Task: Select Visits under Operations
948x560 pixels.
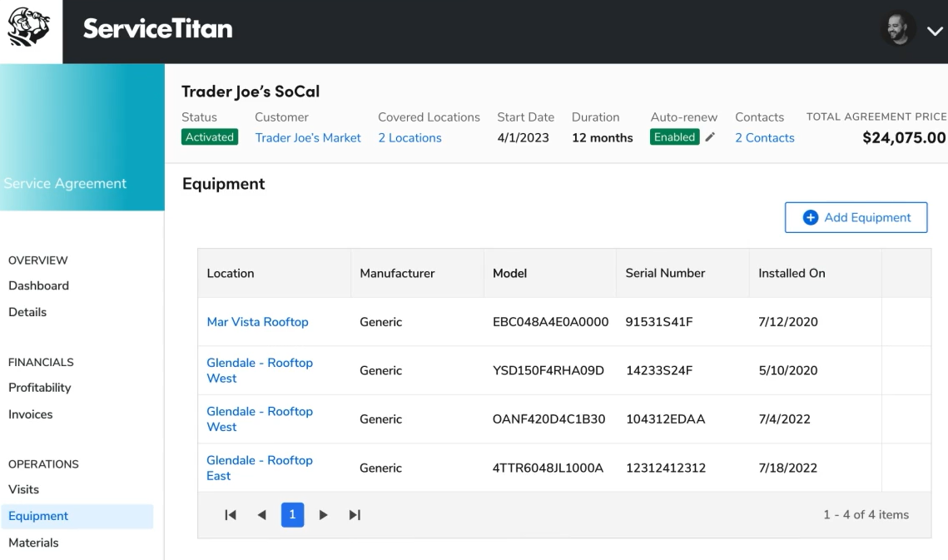Action: point(23,489)
